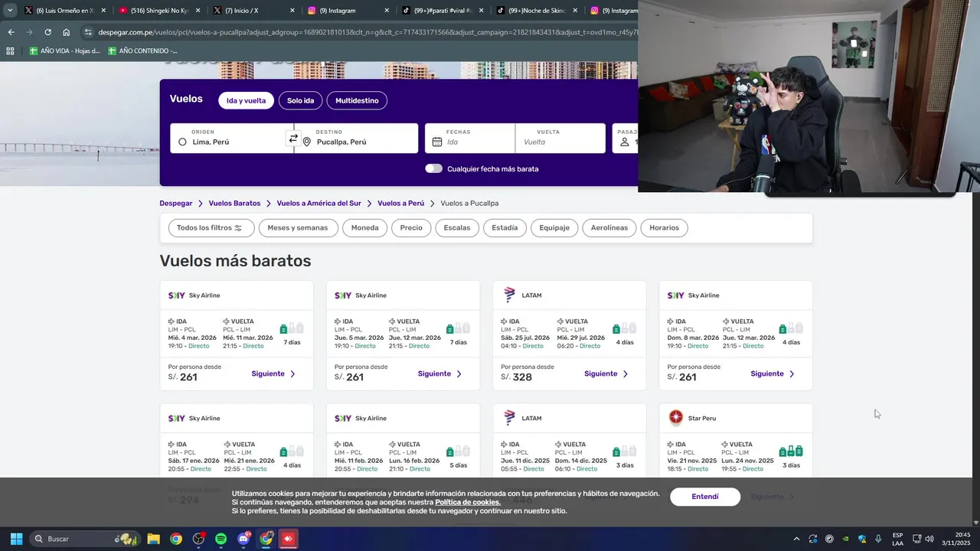This screenshot has width=980, height=551.
Task: Click the LATAM logo on the S/. 328 card
Action: click(509, 295)
